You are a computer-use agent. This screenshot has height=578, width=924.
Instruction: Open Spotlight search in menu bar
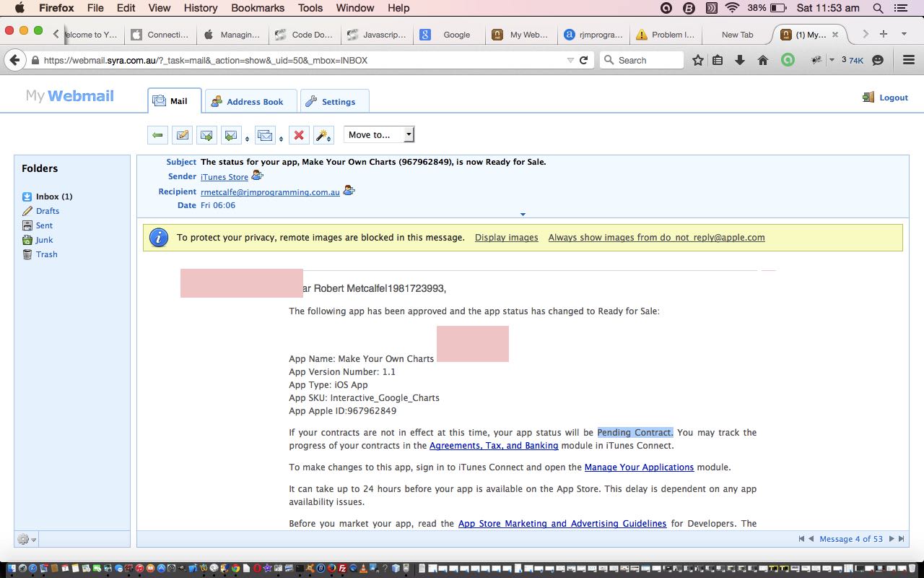click(x=879, y=8)
